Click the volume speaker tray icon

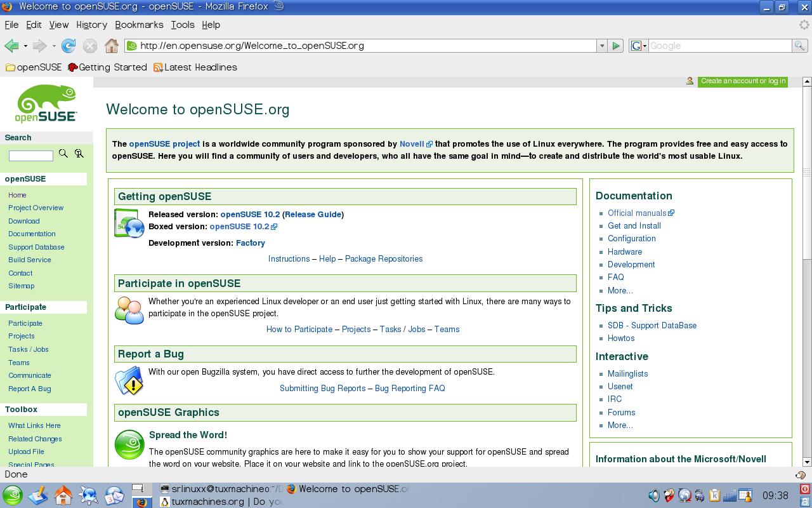pos(654,495)
